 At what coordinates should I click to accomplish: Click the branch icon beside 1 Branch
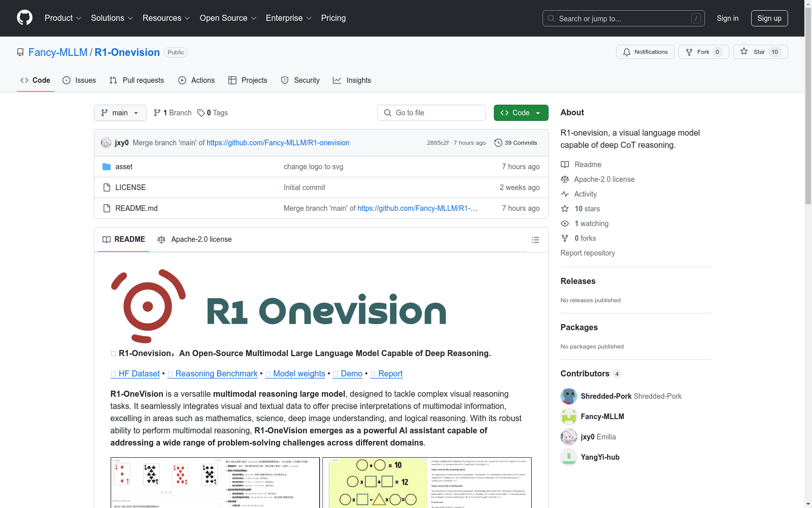[x=157, y=113]
